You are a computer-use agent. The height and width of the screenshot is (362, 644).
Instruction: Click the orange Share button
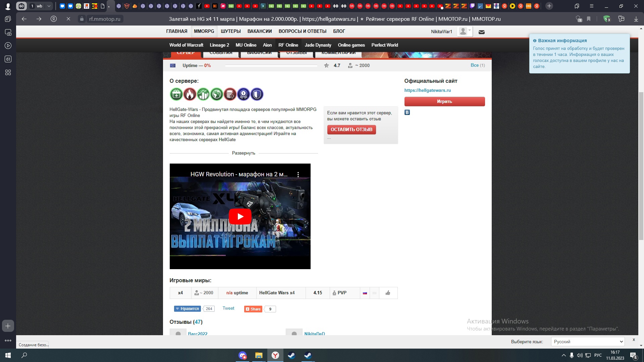click(x=253, y=309)
